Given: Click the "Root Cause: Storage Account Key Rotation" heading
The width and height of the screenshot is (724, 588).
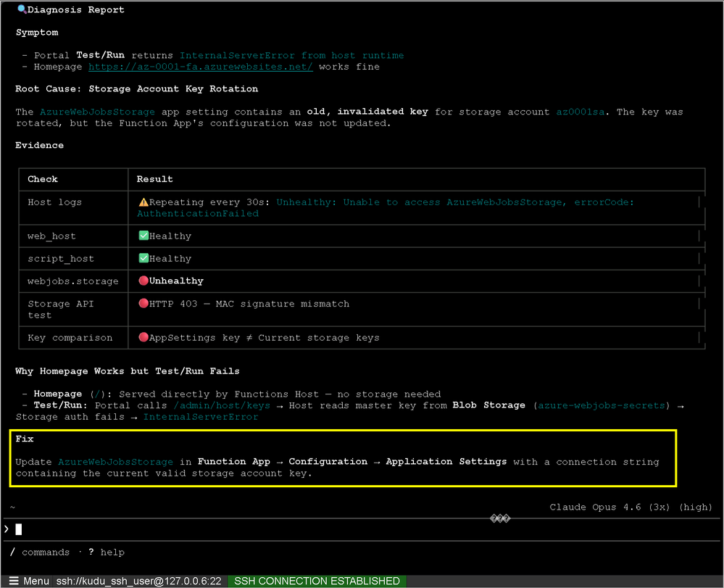Looking at the screenshot, I should [137, 88].
